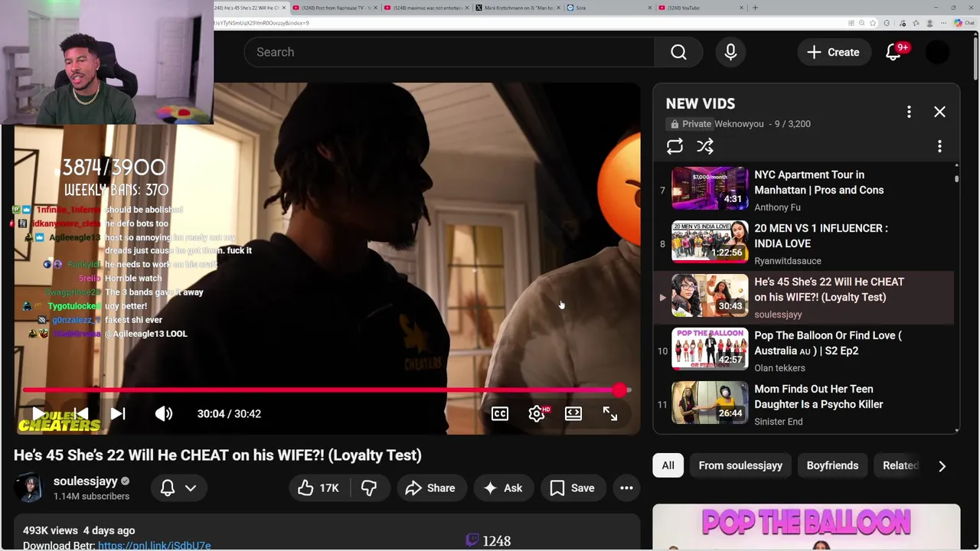Open Sinister End channel name in playlist

point(778,422)
